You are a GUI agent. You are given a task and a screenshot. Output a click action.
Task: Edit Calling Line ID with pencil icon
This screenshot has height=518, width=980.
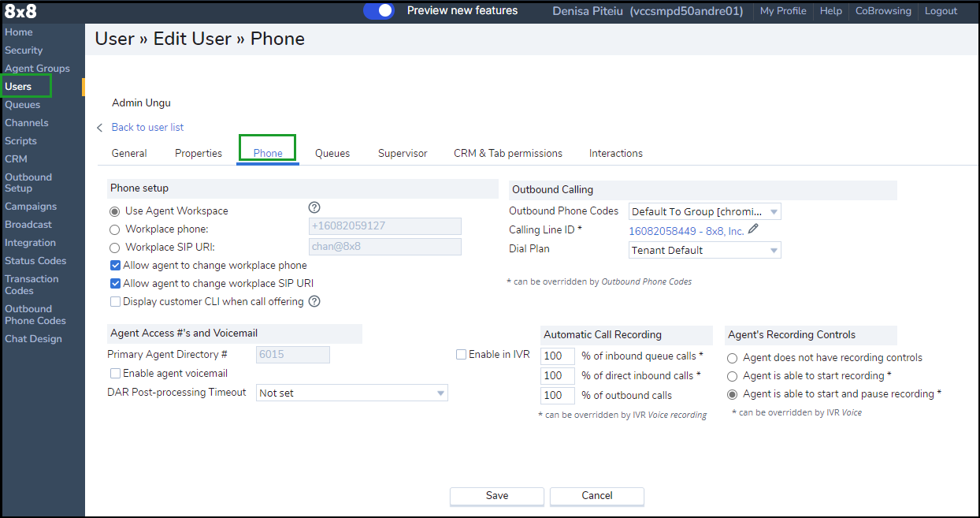tap(753, 229)
